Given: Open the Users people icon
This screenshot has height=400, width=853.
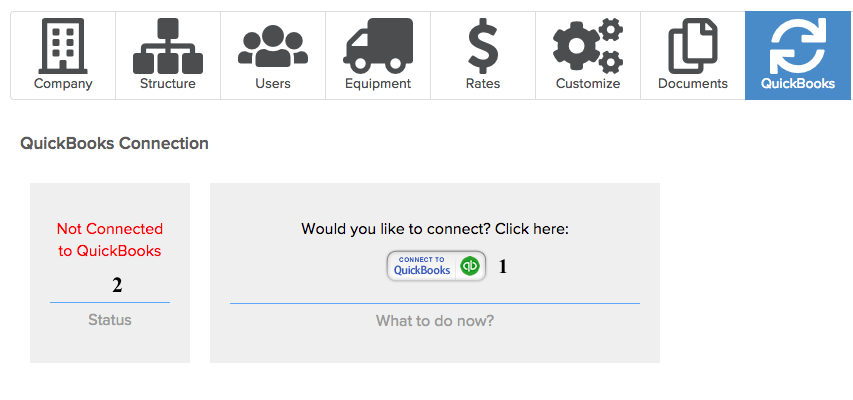Looking at the screenshot, I should pyautogui.click(x=273, y=46).
